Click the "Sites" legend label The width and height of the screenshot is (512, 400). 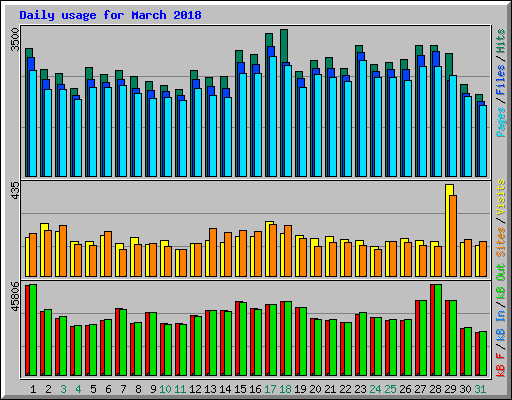pyautogui.click(x=500, y=242)
